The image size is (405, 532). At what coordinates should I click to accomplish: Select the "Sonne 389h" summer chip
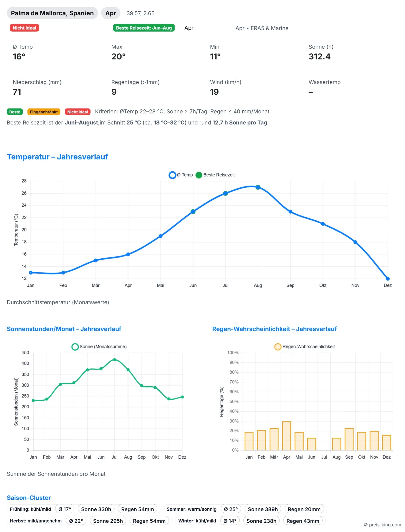tap(263, 509)
